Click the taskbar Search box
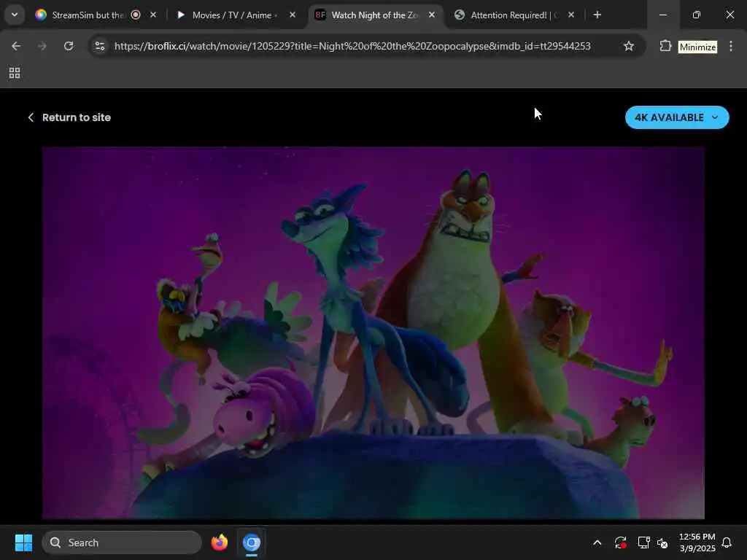747x560 pixels. pos(122,542)
